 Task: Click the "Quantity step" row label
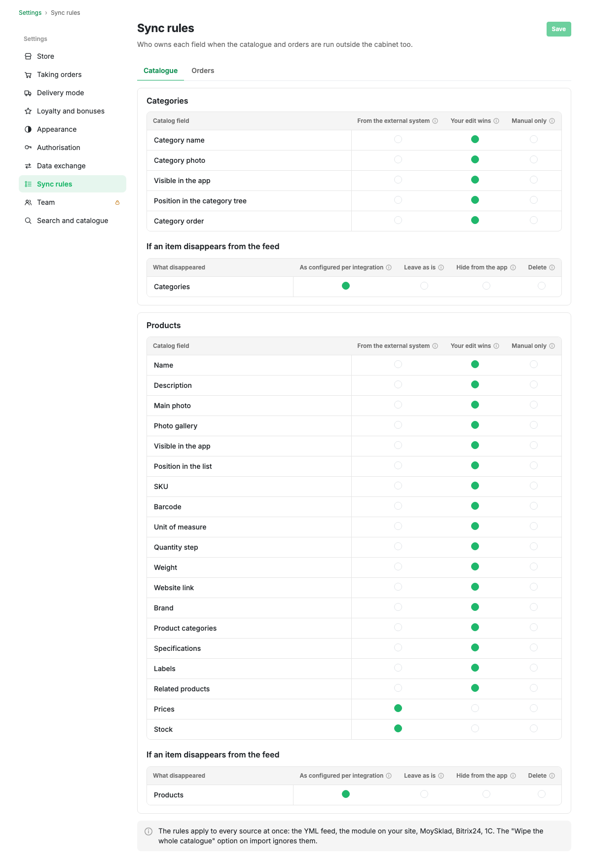pyautogui.click(x=176, y=547)
